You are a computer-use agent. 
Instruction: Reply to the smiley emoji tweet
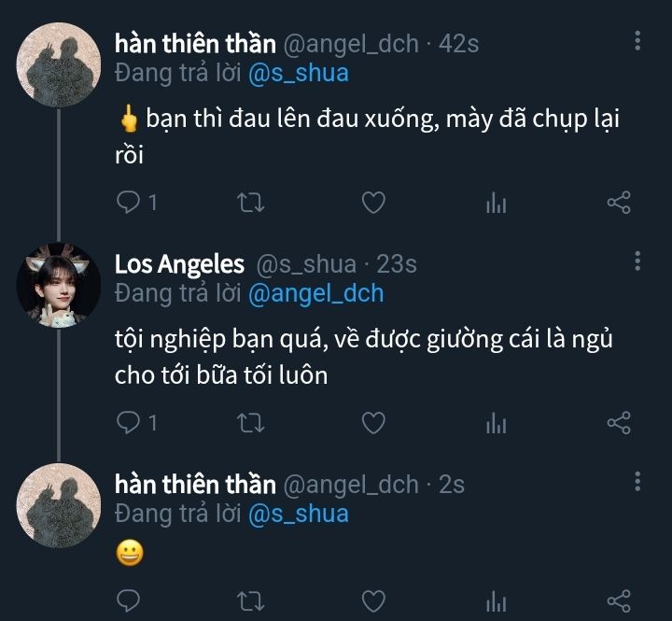pyautogui.click(x=129, y=600)
